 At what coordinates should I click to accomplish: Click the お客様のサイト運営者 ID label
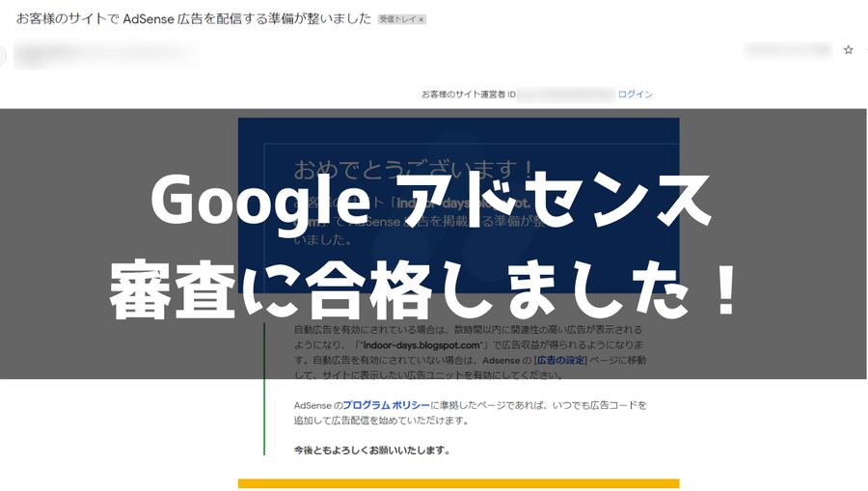[469, 95]
